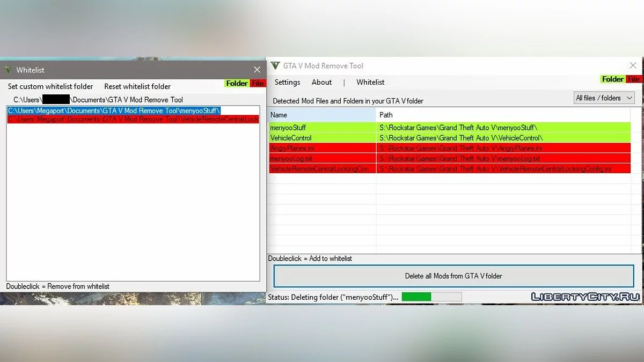Click Reset whitelist folder

137,86
